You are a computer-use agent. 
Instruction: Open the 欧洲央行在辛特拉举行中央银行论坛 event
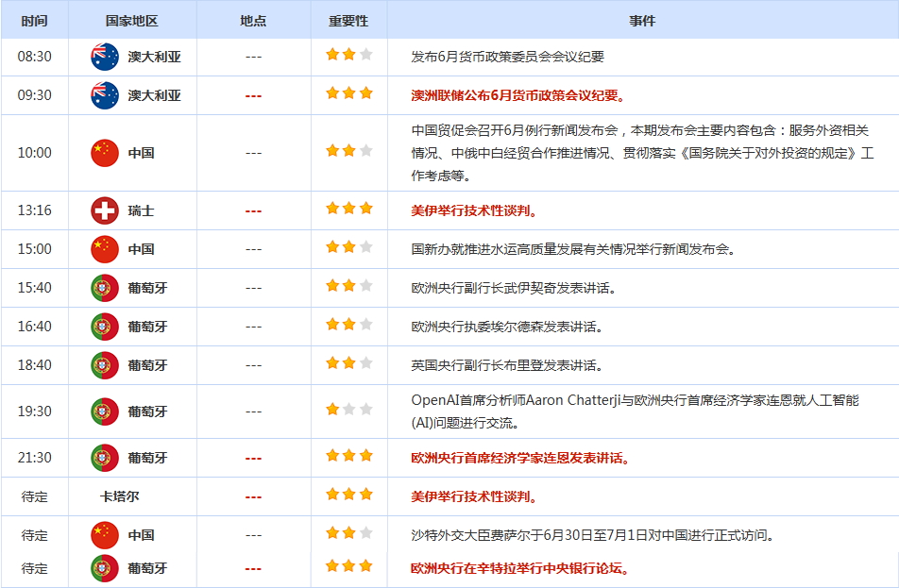[x=520, y=568]
